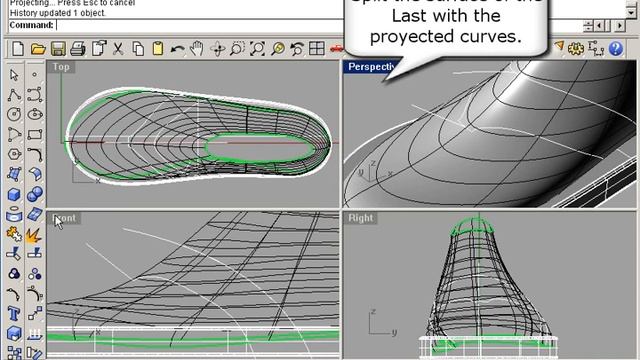The height and width of the screenshot is (360, 640).
Task: Select the Join puzzle piece tool
Action: 14,234
